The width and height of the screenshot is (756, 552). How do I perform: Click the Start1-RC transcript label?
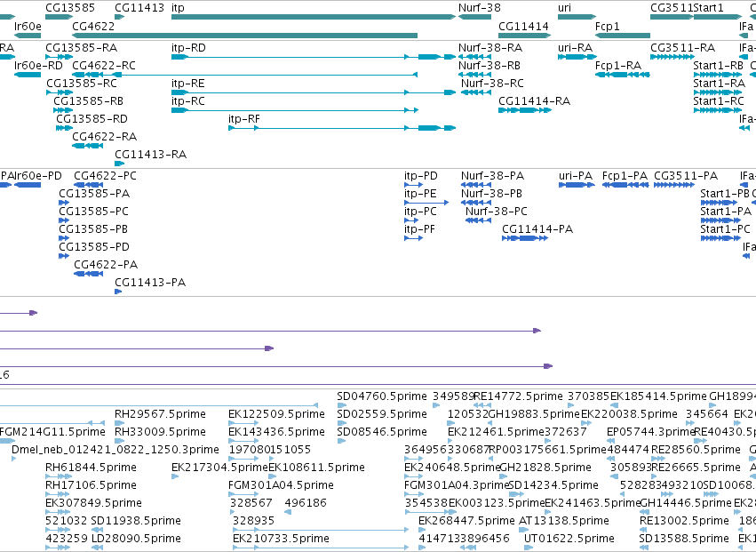(719, 101)
